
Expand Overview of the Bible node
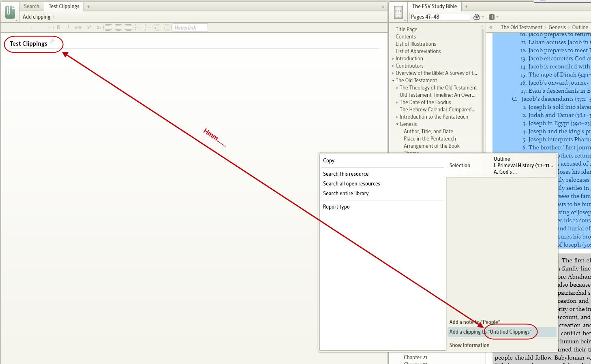(393, 73)
